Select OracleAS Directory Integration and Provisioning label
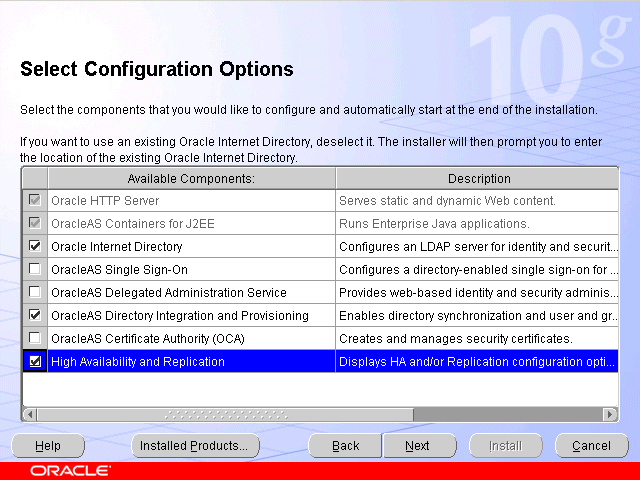 180,316
